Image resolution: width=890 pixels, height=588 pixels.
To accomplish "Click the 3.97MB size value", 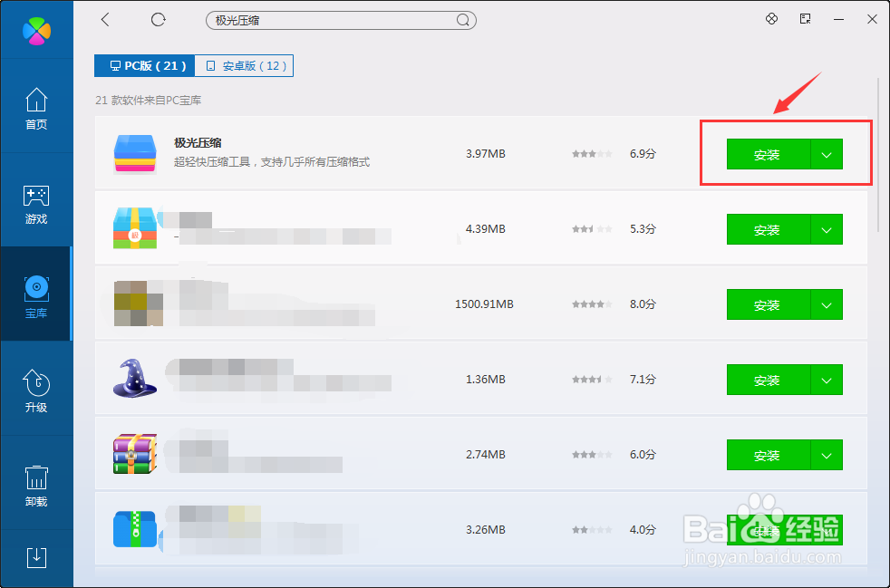I will point(485,154).
